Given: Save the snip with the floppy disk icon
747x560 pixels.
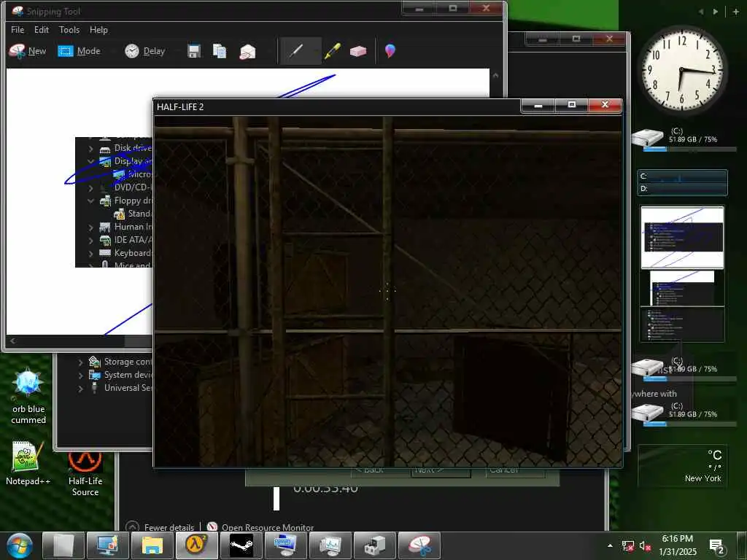Looking at the screenshot, I should click(x=193, y=51).
